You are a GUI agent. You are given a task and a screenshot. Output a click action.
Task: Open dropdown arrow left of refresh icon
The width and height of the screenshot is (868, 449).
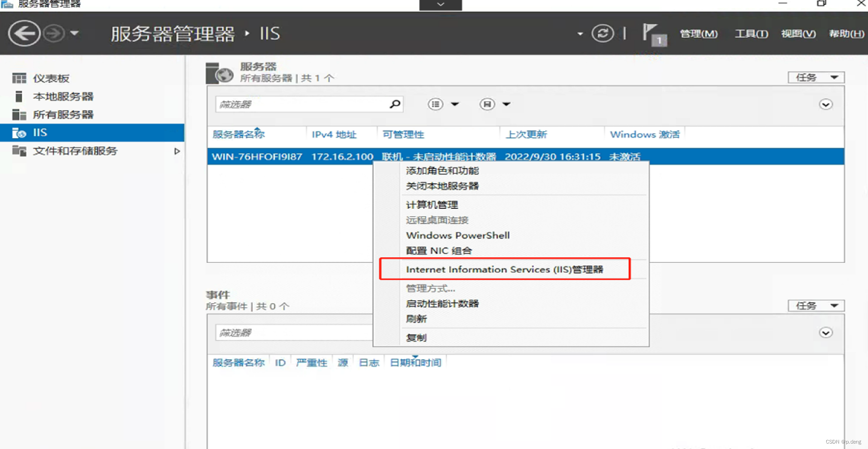tap(580, 34)
